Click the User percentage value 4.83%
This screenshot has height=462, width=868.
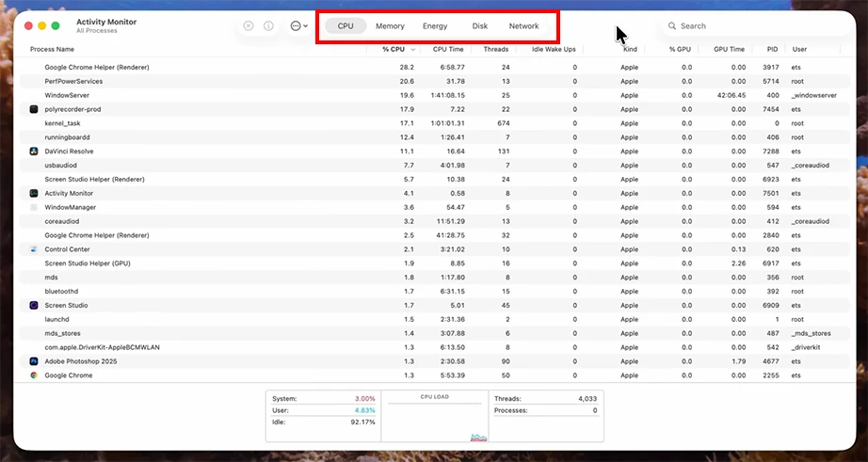[x=364, y=410]
